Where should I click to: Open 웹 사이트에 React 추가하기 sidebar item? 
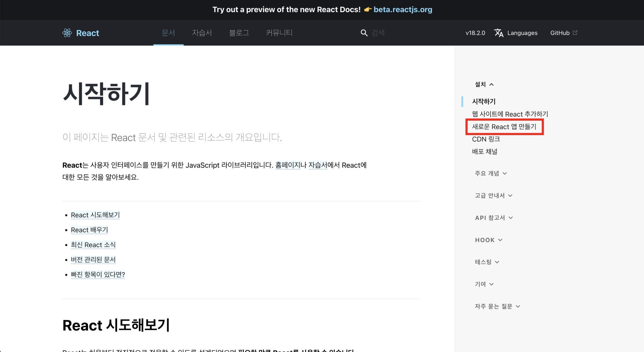[510, 114]
